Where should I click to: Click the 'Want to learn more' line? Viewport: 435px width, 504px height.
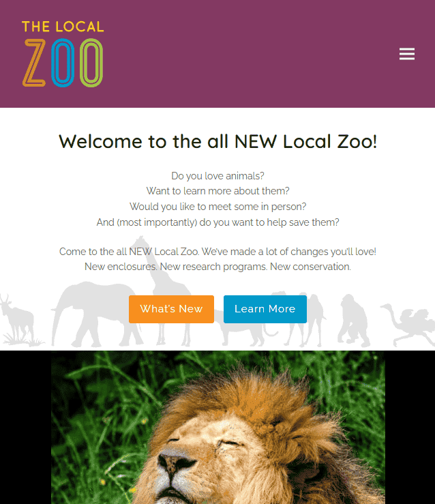217,191
